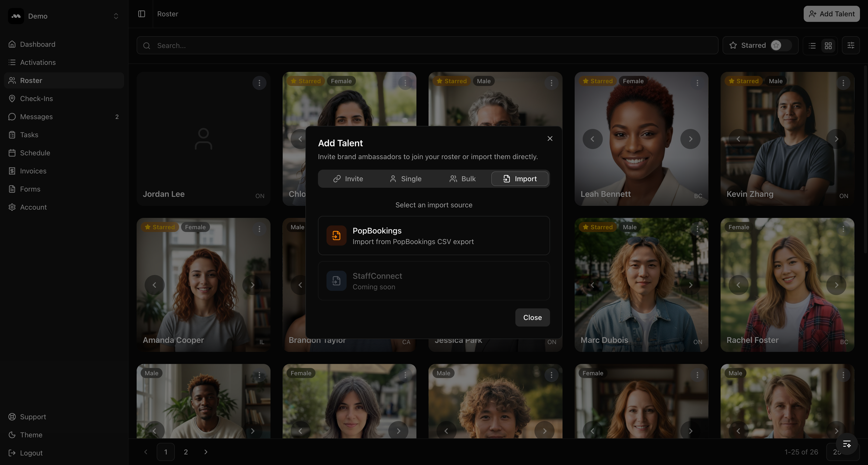Click the roster Search field
Viewport: 868px width, 465px height.
pos(427,45)
